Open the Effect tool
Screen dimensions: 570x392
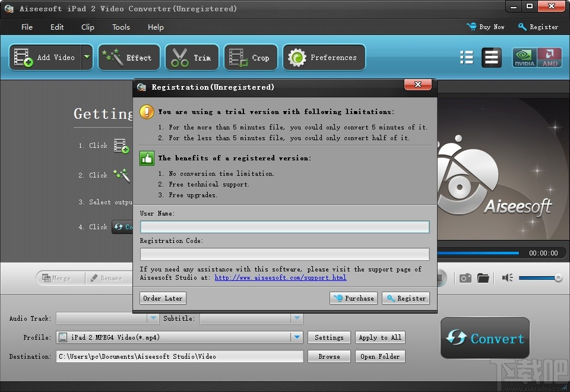click(129, 58)
